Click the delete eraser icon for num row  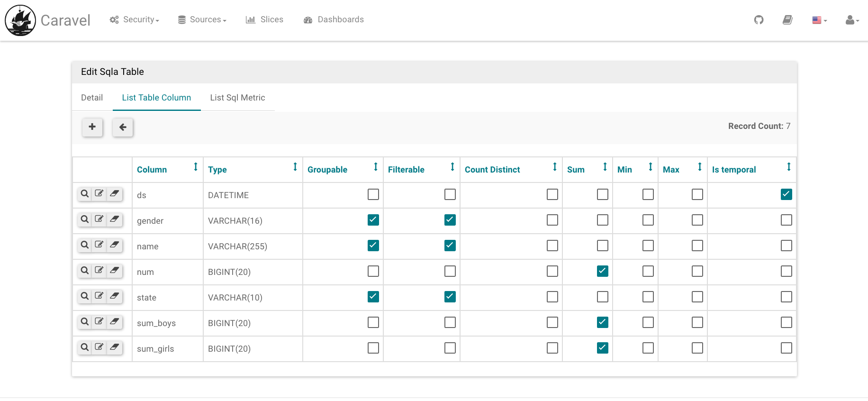click(114, 271)
